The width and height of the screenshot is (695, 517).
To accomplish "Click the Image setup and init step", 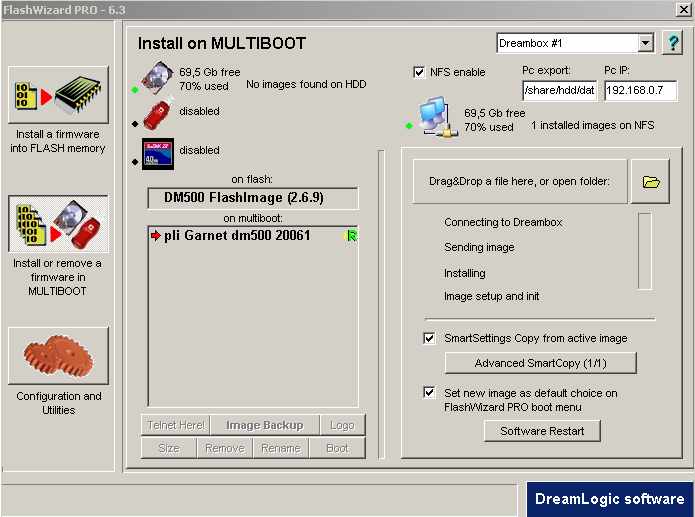I will click(x=492, y=296).
